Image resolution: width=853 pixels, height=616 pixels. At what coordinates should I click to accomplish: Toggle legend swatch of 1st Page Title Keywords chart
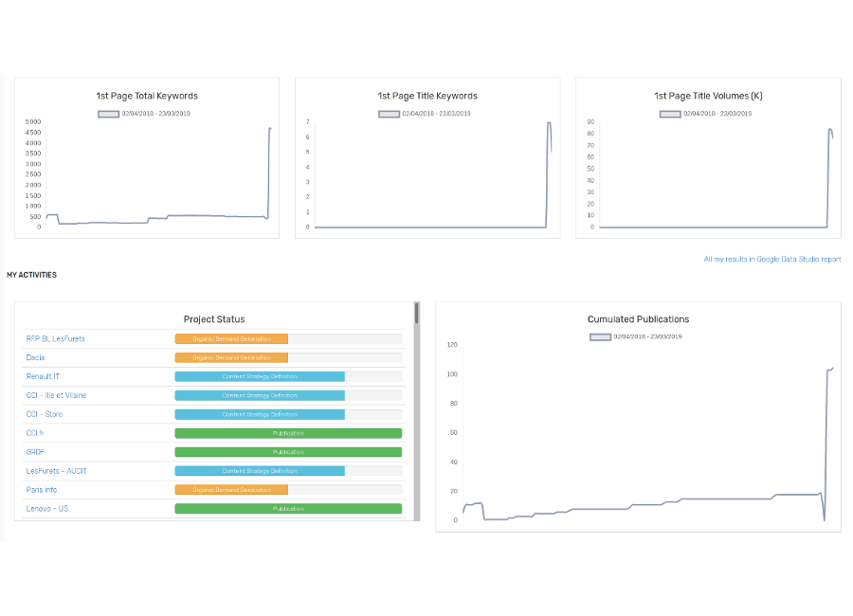point(389,114)
